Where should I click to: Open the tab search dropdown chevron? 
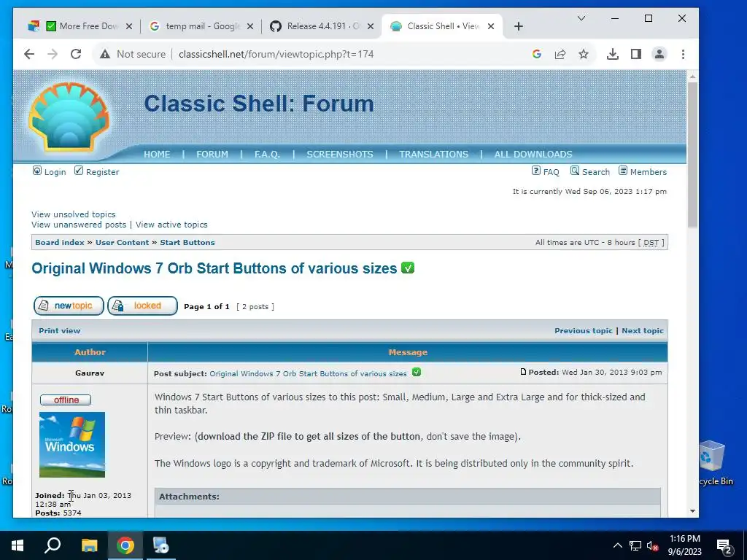581,18
